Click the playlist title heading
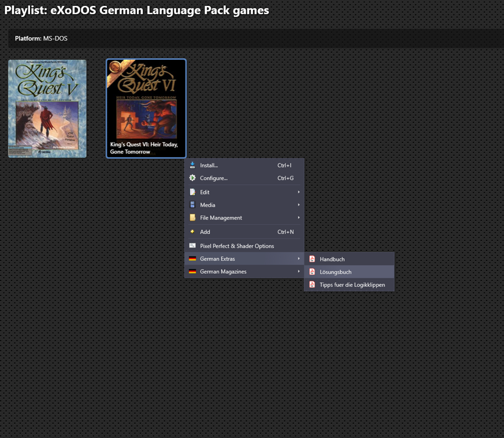504x438 pixels. 137,10
